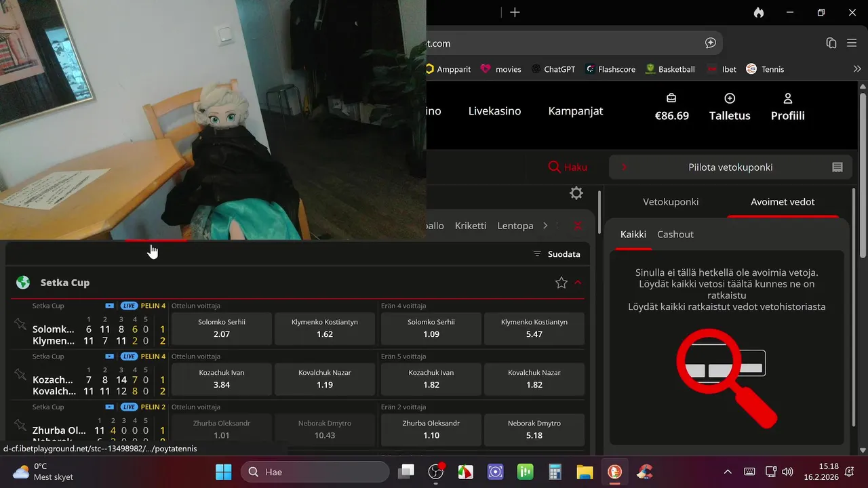Click the browser address bar
Image resolution: width=868 pixels, height=488 pixels.
click(574, 43)
